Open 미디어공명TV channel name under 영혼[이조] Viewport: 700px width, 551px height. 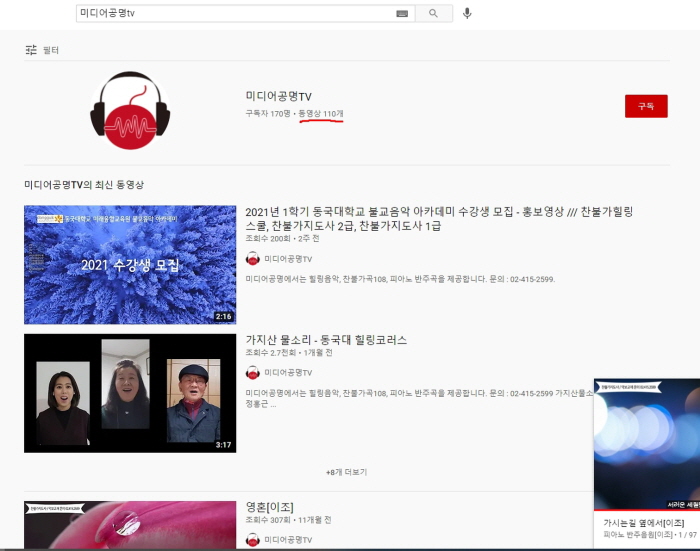point(288,540)
